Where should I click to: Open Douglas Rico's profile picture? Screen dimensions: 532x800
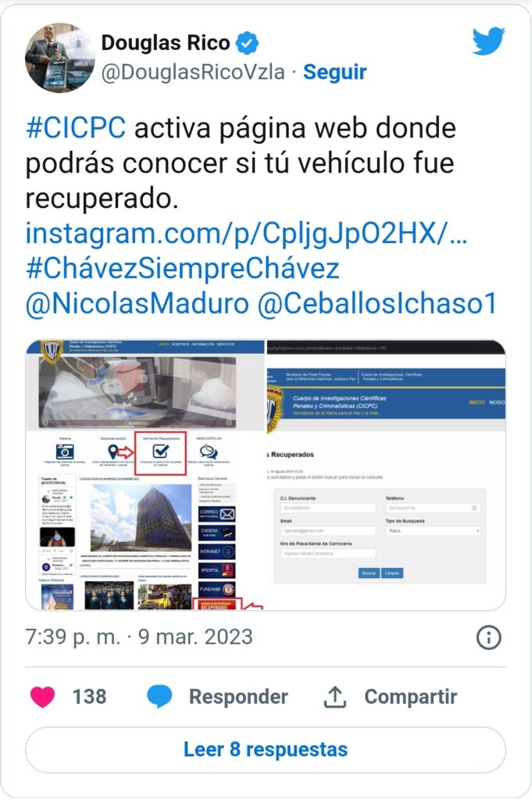point(59,58)
